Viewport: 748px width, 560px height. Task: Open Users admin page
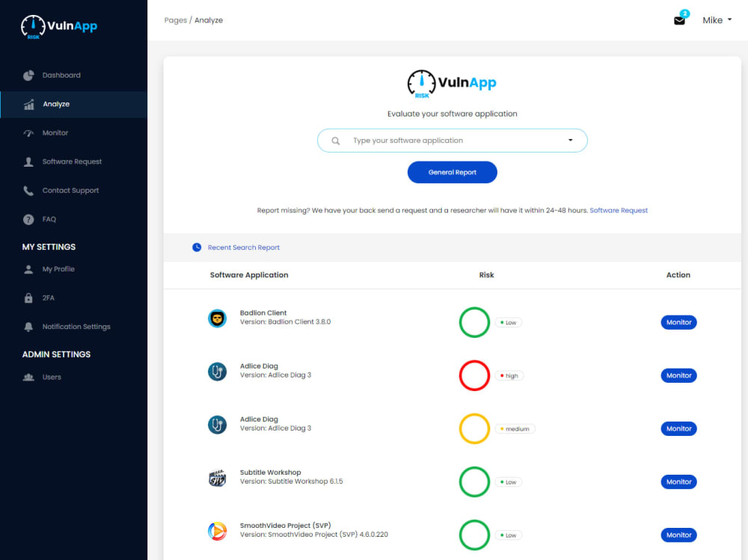tap(73, 378)
